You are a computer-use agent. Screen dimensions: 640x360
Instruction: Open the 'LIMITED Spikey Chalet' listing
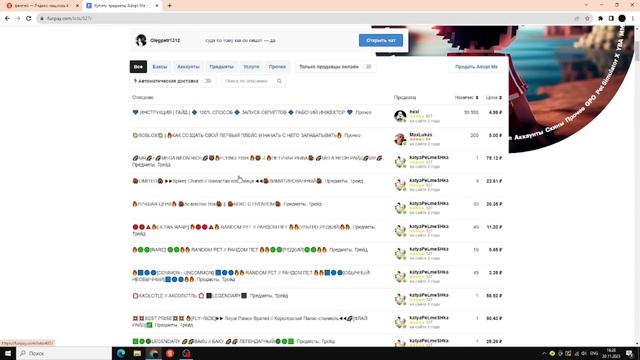[x=247, y=181]
